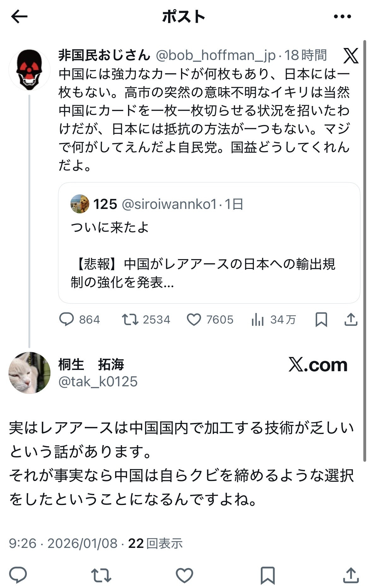This screenshot has height=588, width=369.
Task: Open replies on the 864-comment post
Action: pos(79,319)
